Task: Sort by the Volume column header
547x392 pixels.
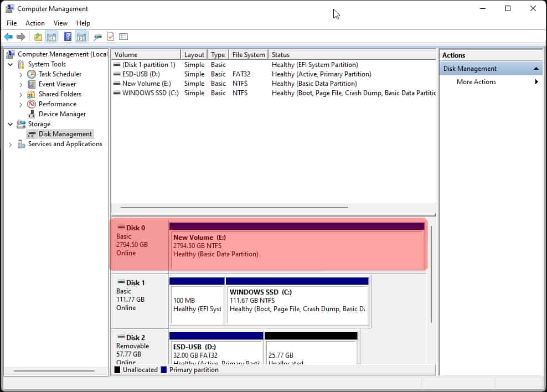Action: 146,55
